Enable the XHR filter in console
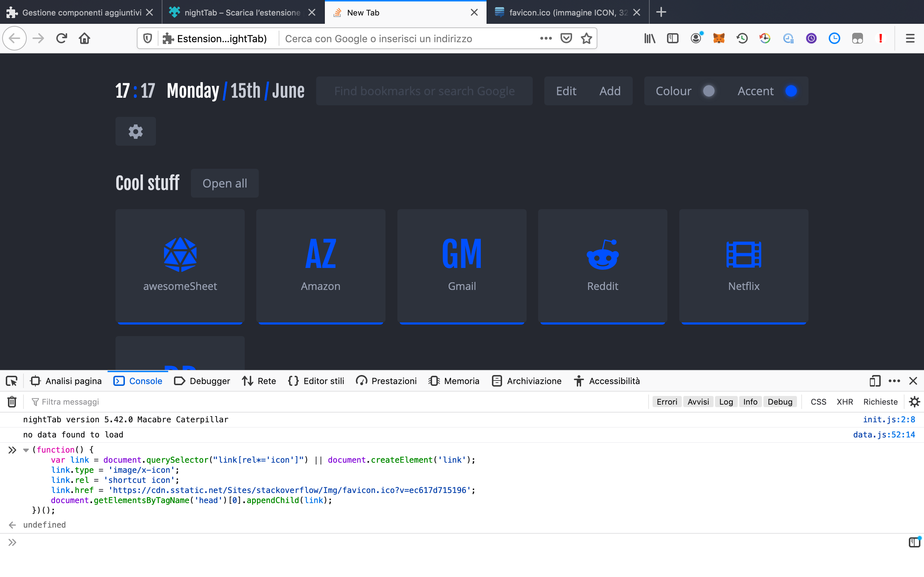The width and height of the screenshot is (924, 577). pos(845,401)
